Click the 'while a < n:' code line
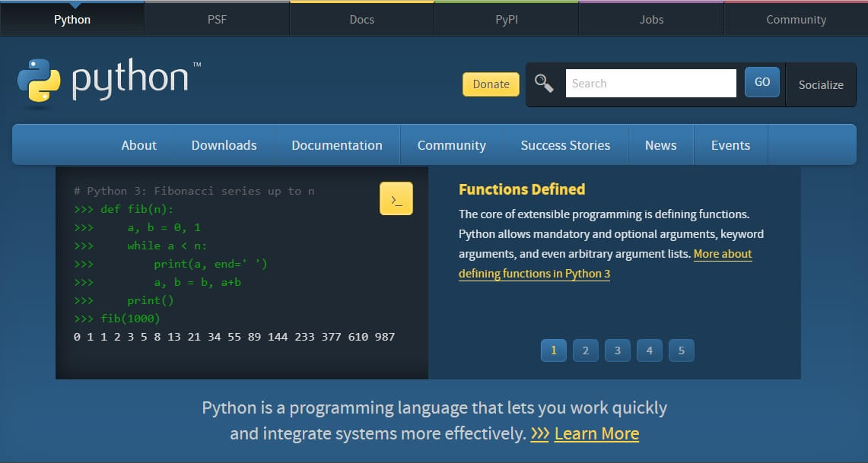The image size is (868, 463). [x=140, y=246]
